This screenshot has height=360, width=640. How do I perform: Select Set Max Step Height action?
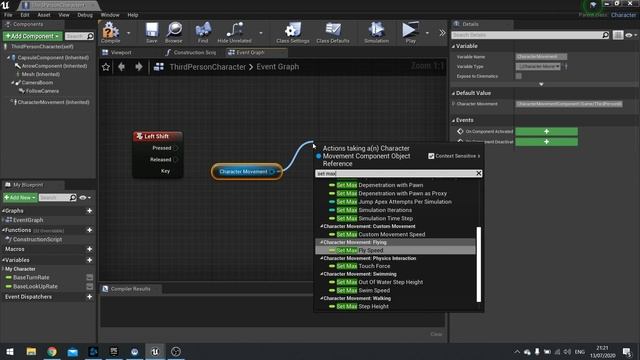tap(358, 306)
